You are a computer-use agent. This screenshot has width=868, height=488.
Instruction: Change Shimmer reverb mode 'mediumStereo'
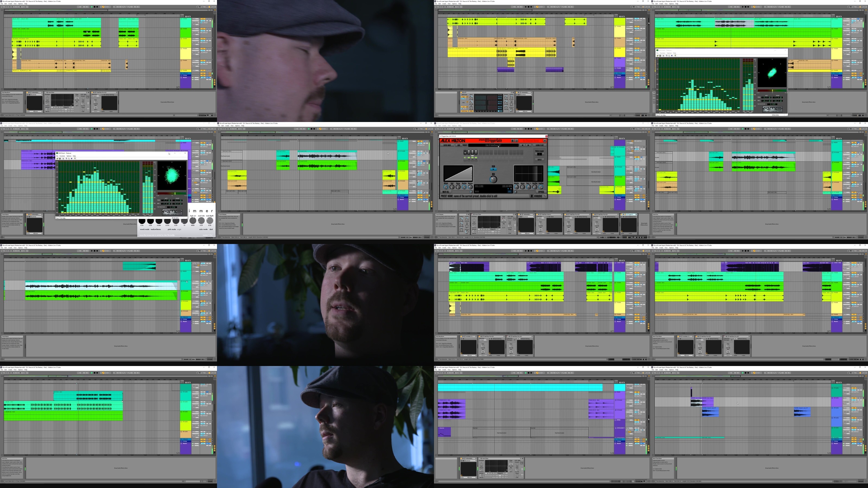pyautogui.click(x=156, y=229)
